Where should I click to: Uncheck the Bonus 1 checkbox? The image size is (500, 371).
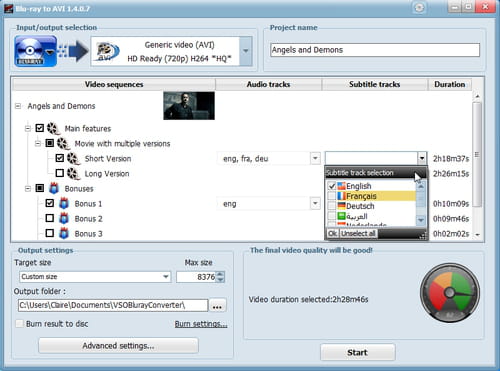click(x=50, y=203)
